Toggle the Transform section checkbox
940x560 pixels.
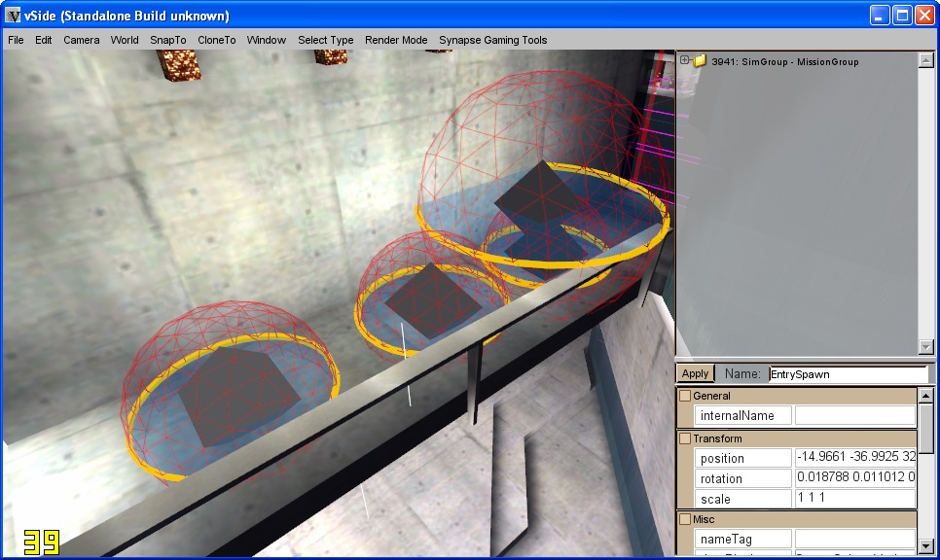pos(685,438)
